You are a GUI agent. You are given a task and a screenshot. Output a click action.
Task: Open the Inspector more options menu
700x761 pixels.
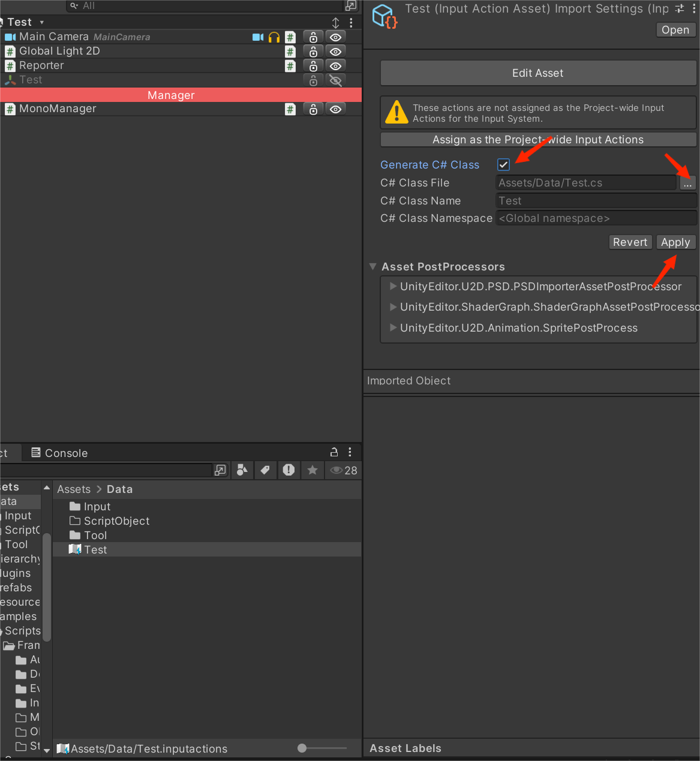[x=695, y=8]
